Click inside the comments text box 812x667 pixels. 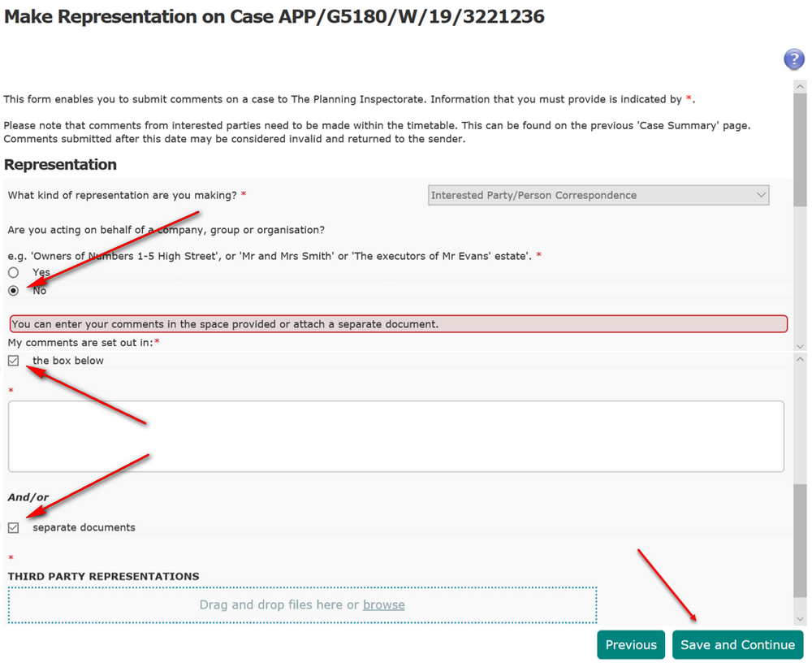[396, 436]
